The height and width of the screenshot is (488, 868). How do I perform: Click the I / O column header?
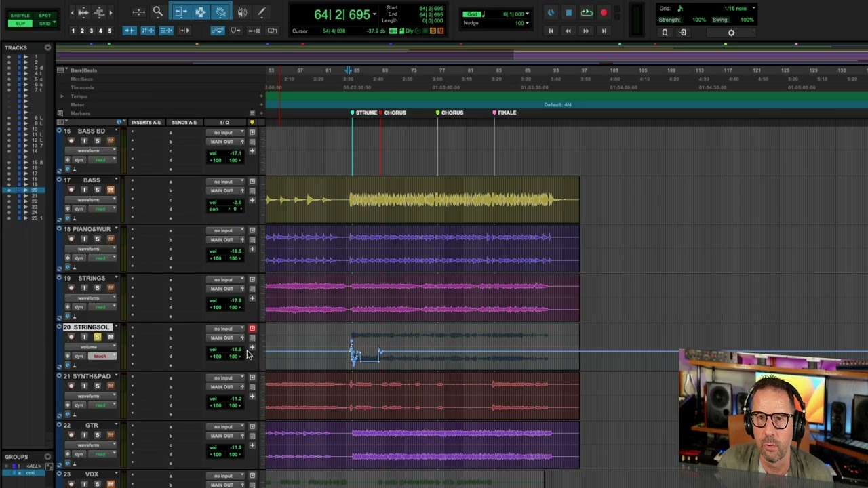[x=224, y=123]
